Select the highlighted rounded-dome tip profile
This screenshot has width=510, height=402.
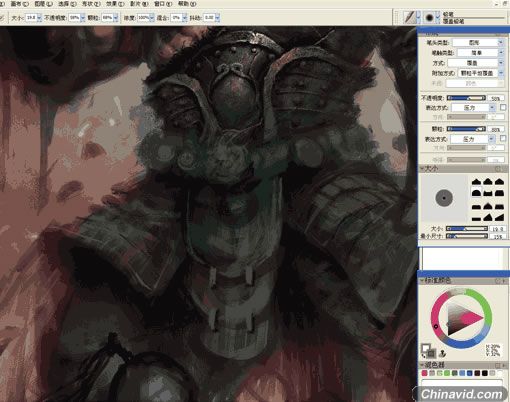477,193
